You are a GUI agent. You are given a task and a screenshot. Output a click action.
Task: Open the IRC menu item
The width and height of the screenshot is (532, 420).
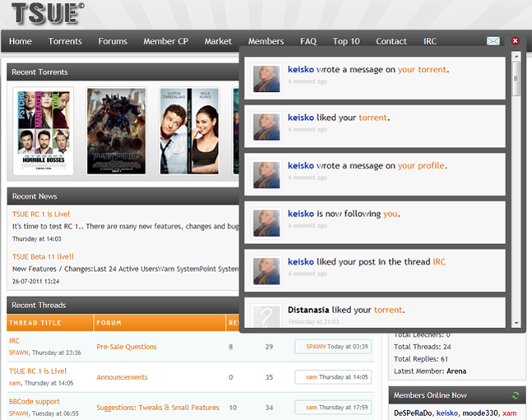point(430,41)
